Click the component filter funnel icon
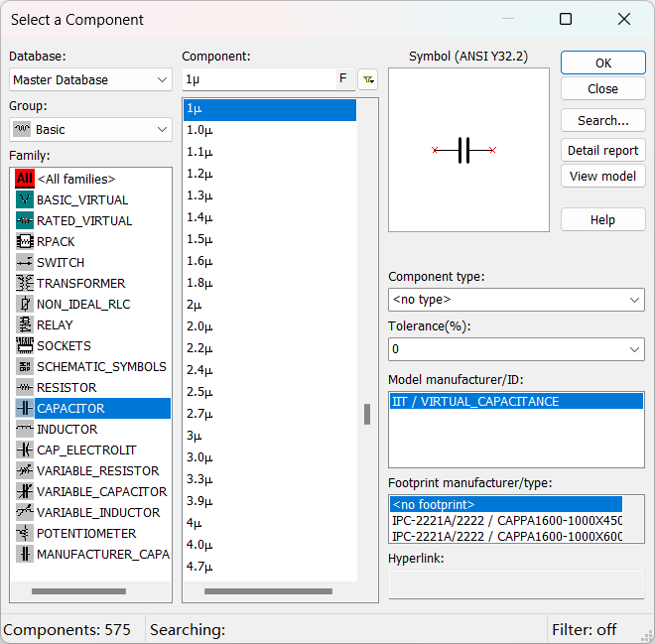The height and width of the screenshot is (644, 655). pos(368,79)
